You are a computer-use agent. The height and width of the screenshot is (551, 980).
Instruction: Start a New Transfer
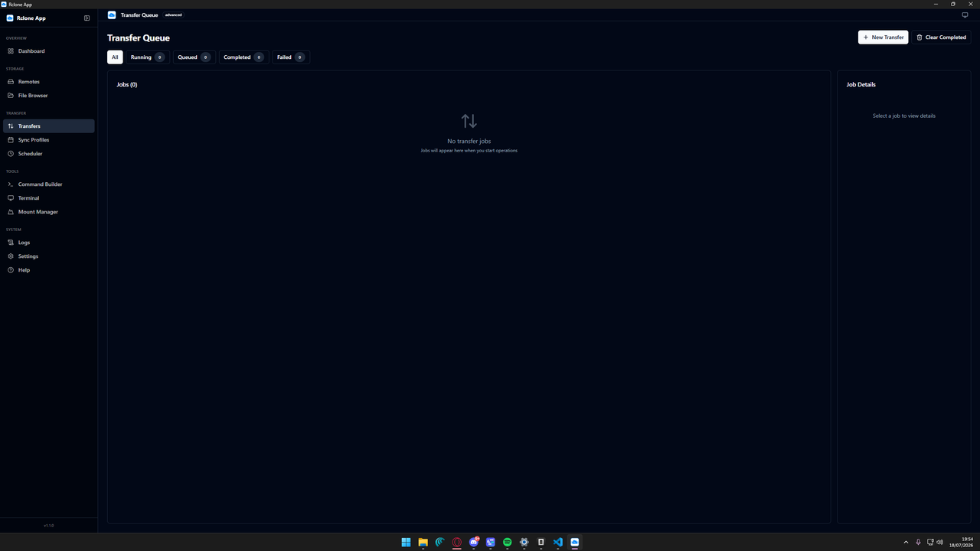pos(883,37)
